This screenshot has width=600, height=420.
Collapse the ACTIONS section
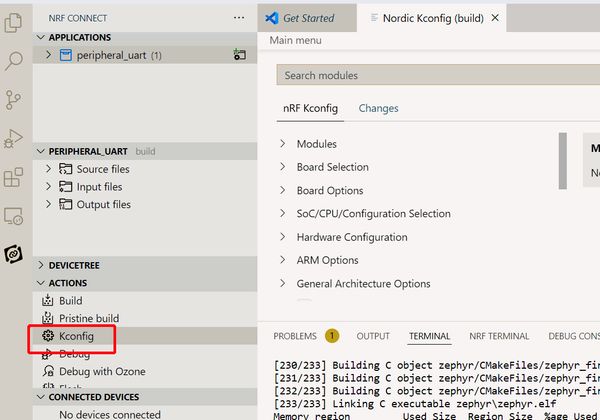click(41, 283)
